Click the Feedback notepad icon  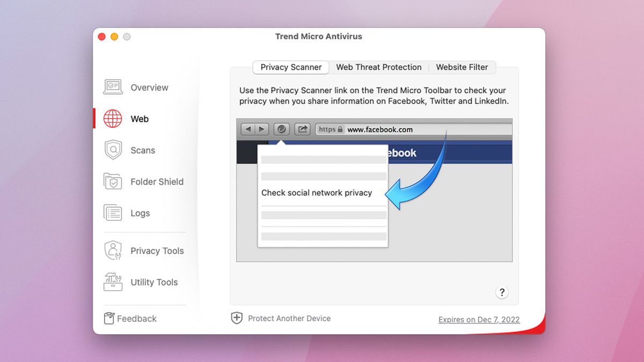click(x=109, y=318)
